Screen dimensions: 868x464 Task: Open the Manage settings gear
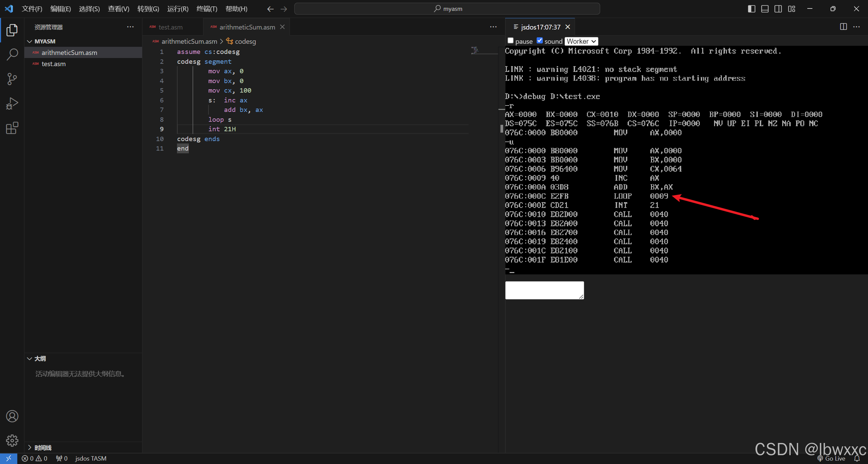[x=12, y=441]
